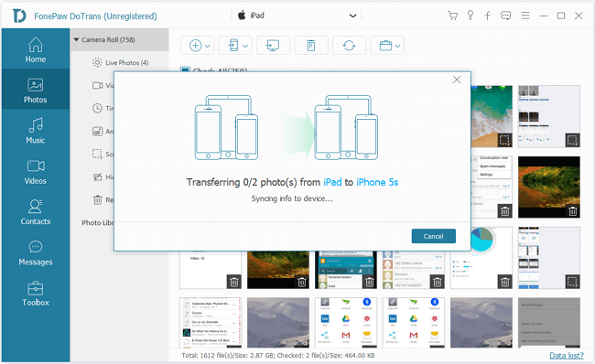
Task: Open the Facebook icon in title bar
Action: 488,16
